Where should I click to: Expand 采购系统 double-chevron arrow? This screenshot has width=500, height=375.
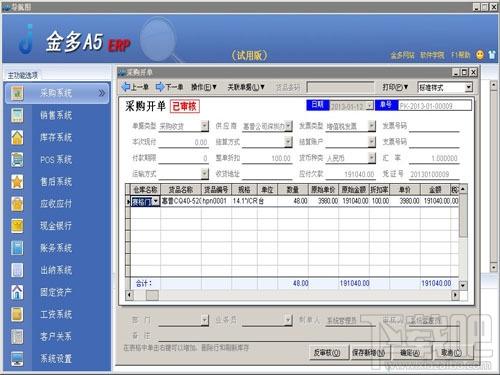102,93
